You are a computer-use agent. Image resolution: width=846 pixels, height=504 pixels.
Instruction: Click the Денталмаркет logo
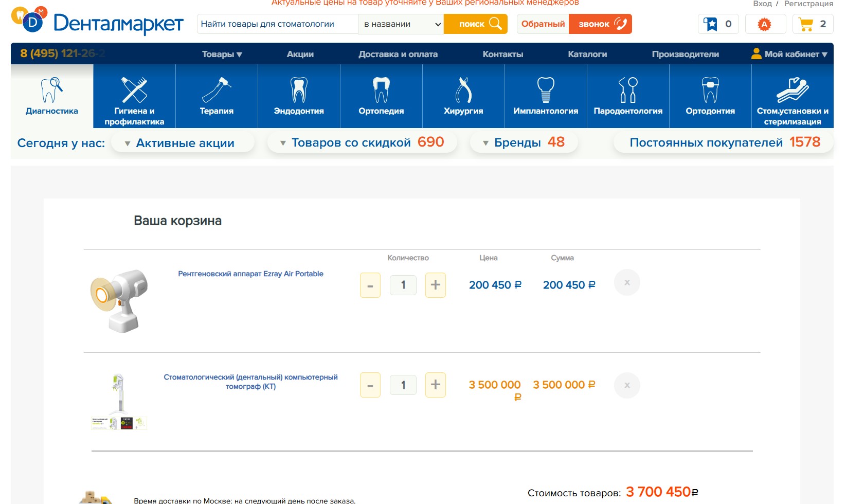[x=97, y=21]
